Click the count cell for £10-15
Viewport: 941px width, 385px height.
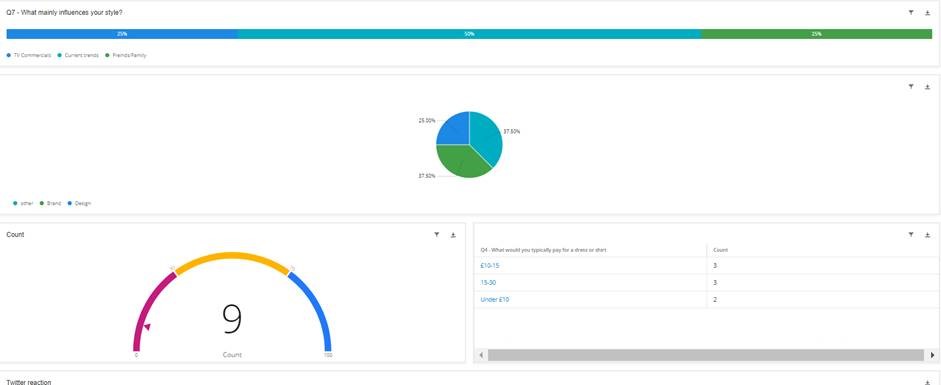tap(823, 266)
